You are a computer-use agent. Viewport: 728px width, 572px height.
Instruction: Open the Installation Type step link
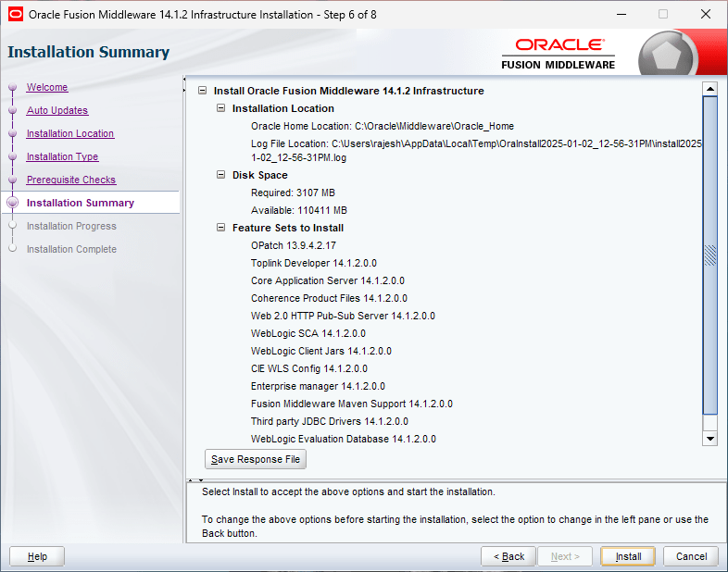tap(62, 156)
